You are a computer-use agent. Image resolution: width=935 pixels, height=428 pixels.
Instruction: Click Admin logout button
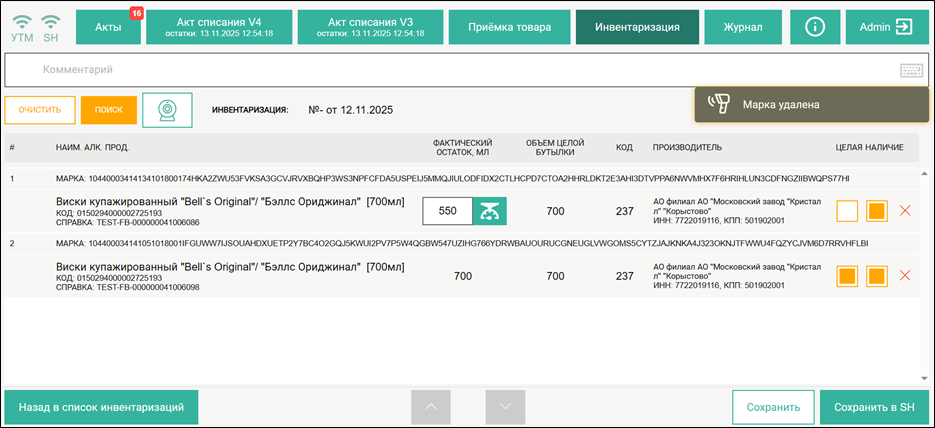pos(886,27)
